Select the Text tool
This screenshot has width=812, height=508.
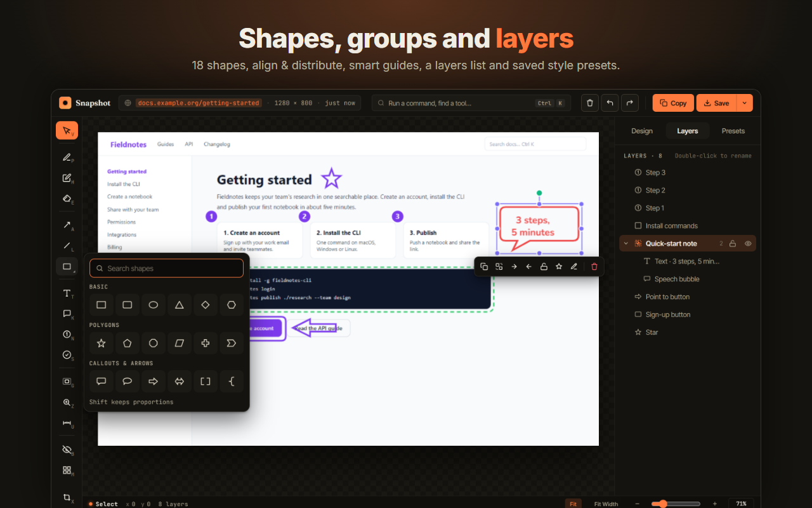67,293
